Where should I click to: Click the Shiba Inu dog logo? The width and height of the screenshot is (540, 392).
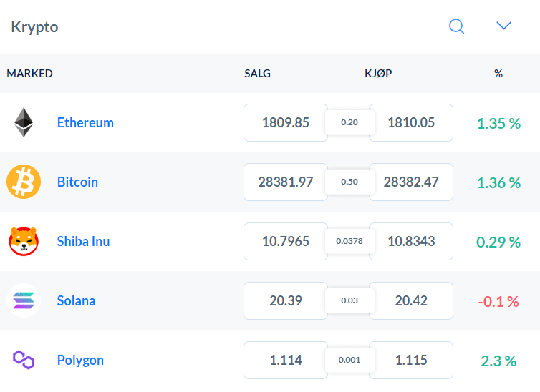pyautogui.click(x=24, y=241)
